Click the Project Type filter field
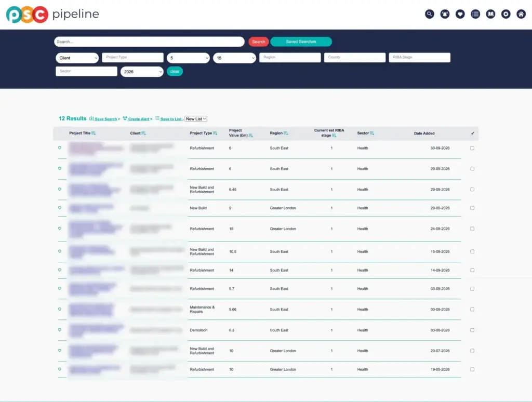This screenshot has width=532, height=402. (x=132, y=57)
